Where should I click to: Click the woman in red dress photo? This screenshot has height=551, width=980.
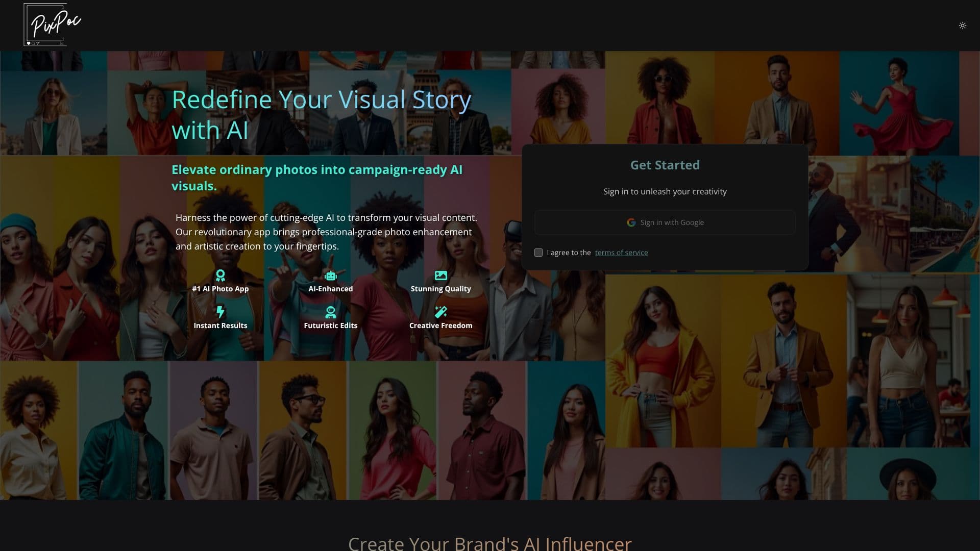click(899, 103)
